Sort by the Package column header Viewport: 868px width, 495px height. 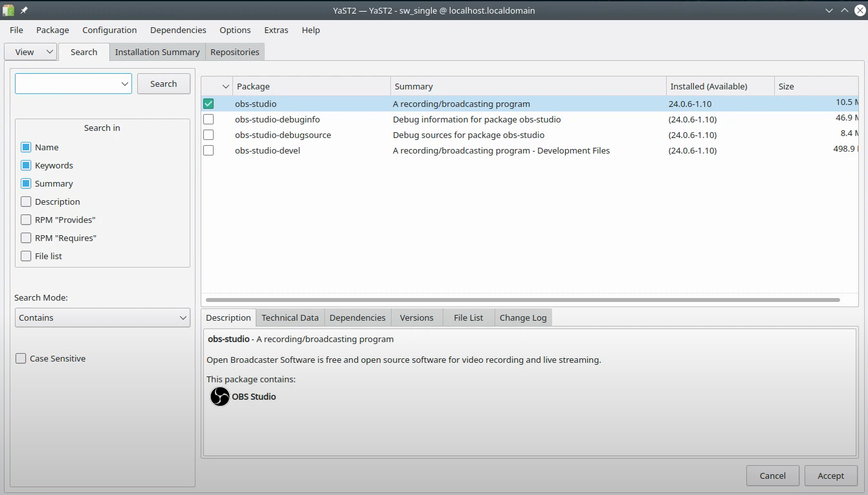[x=311, y=86]
